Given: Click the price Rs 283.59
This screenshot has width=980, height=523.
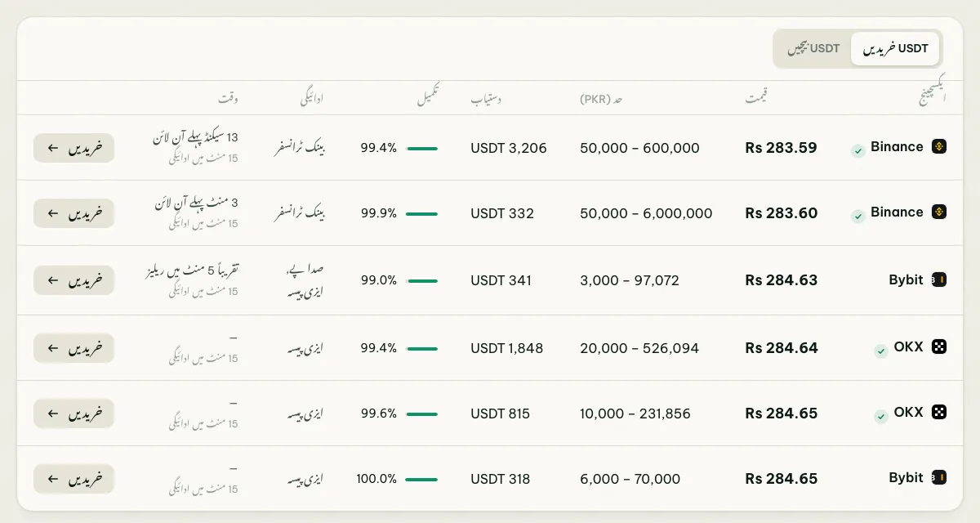Looking at the screenshot, I should (781, 148).
